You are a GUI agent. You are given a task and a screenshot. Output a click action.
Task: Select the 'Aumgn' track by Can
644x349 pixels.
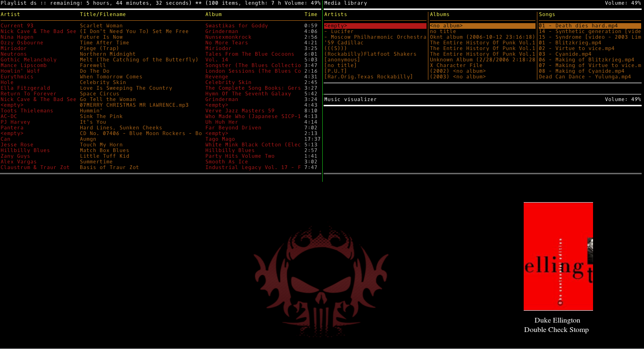[160, 139]
